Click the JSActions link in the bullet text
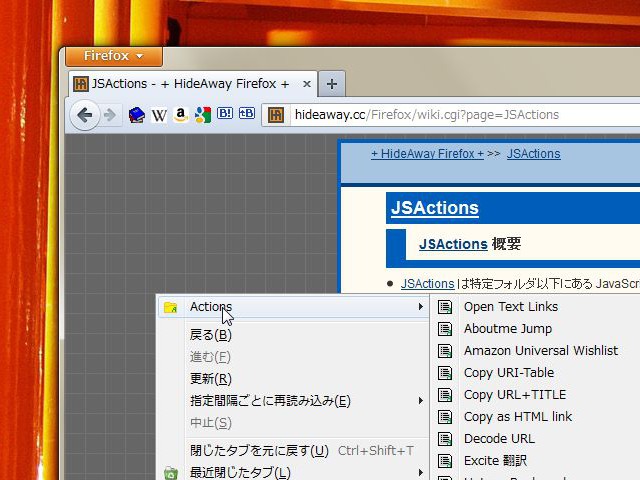This screenshot has height=480, width=640. tap(427, 284)
